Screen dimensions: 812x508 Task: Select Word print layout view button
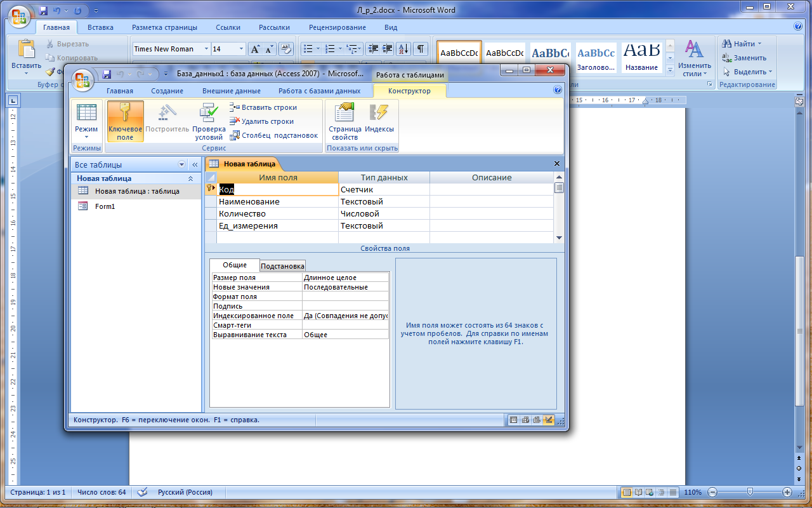pyautogui.click(x=627, y=492)
